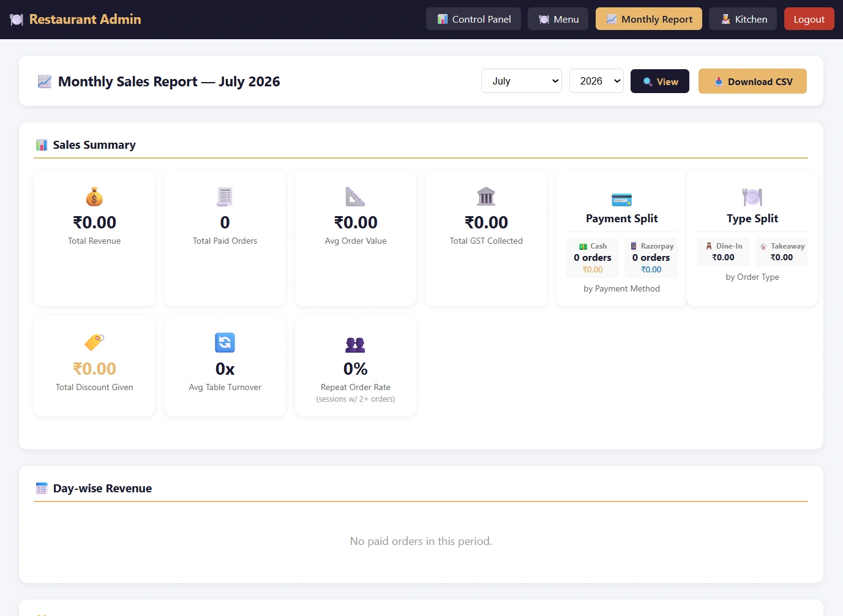
Task: Click the Total Discount Given ₹0.00 amount
Action: click(x=94, y=369)
